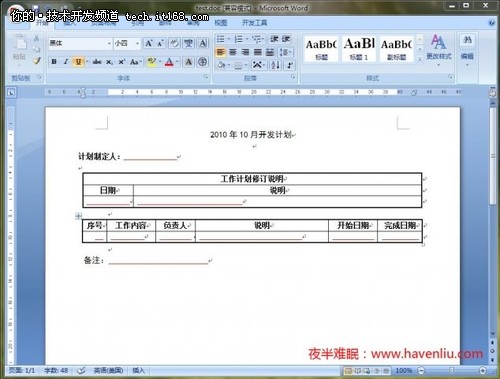Image resolution: width=500 pixels, height=379 pixels.
Task: Expand the font color dropdown arrow
Action: (x=177, y=62)
